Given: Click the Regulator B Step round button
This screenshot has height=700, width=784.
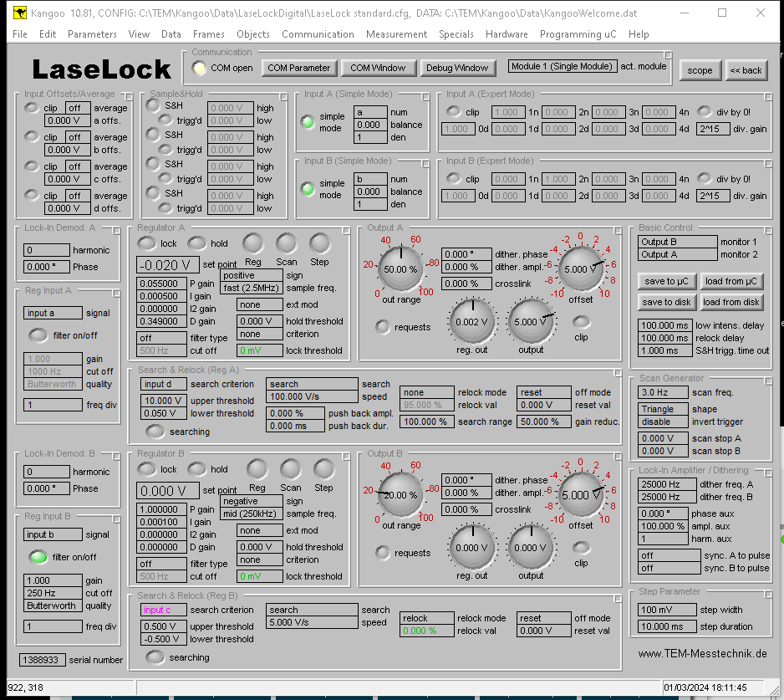Looking at the screenshot, I should coord(323,469).
